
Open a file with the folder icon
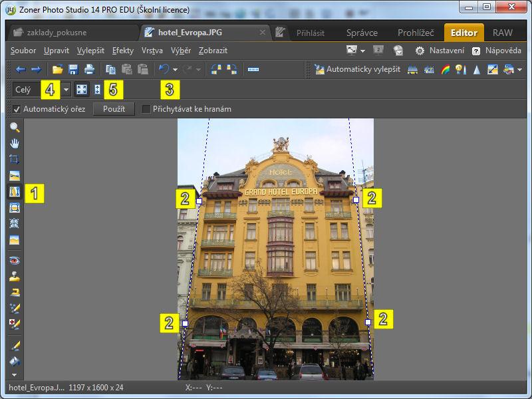[x=58, y=70]
